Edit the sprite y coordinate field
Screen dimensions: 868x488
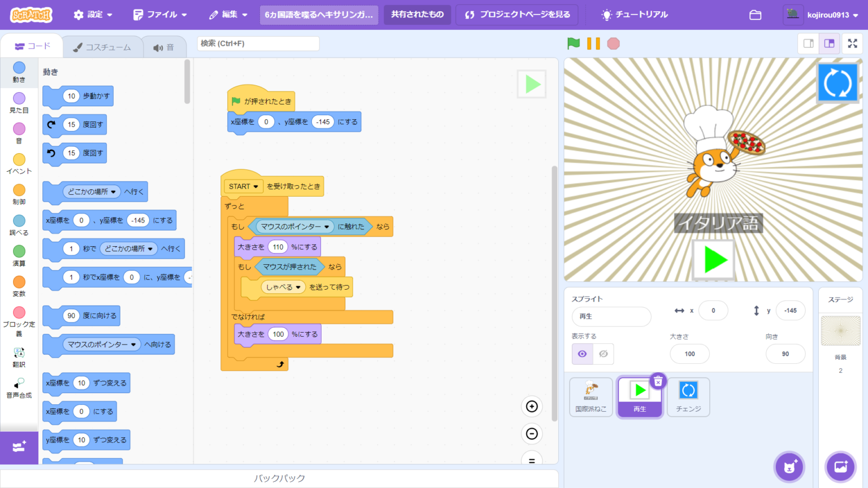[x=791, y=311]
